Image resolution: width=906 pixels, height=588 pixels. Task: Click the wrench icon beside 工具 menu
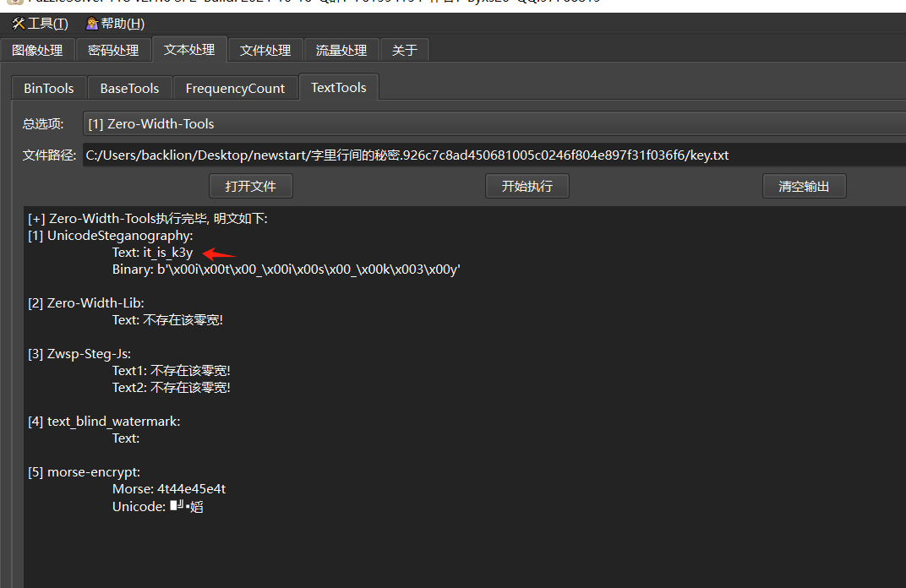click(x=20, y=23)
